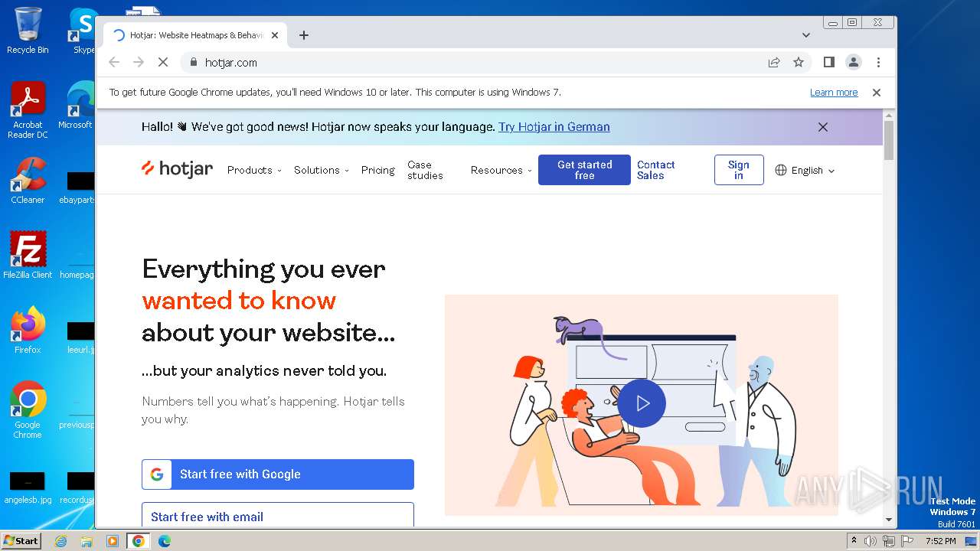Dismiss Chrome update notification bar
The width and height of the screenshot is (980, 551).
click(877, 93)
